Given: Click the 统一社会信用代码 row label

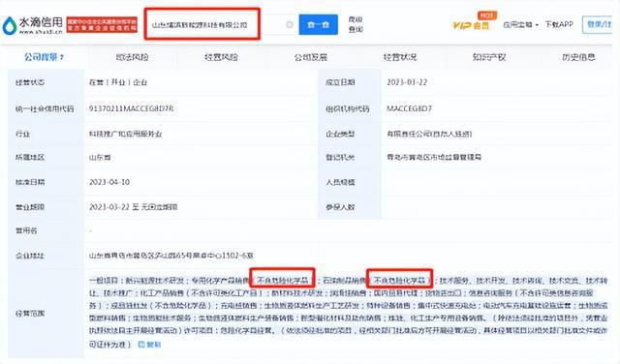Looking at the screenshot, I should tap(45, 108).
